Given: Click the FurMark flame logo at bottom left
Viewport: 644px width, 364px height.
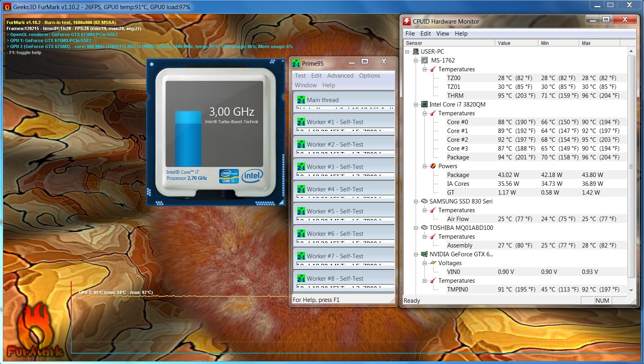Looking at the screenshot, I should [x=35, y=329].
